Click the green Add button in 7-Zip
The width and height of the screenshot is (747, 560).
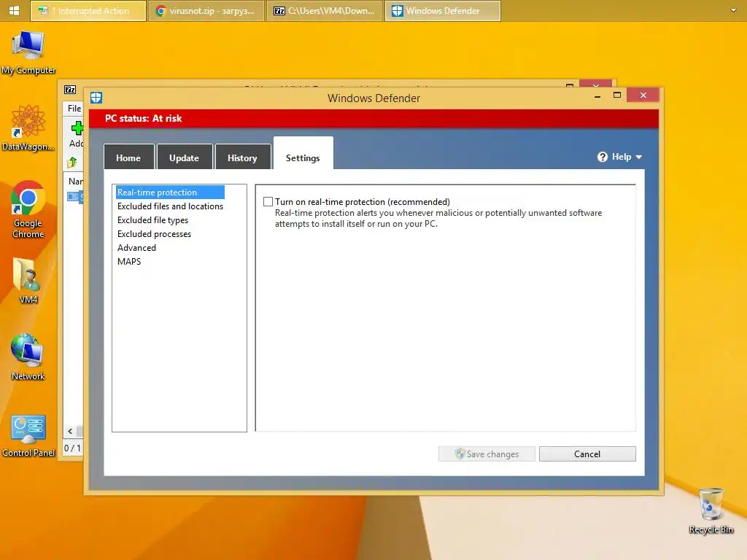click(77, 134)
